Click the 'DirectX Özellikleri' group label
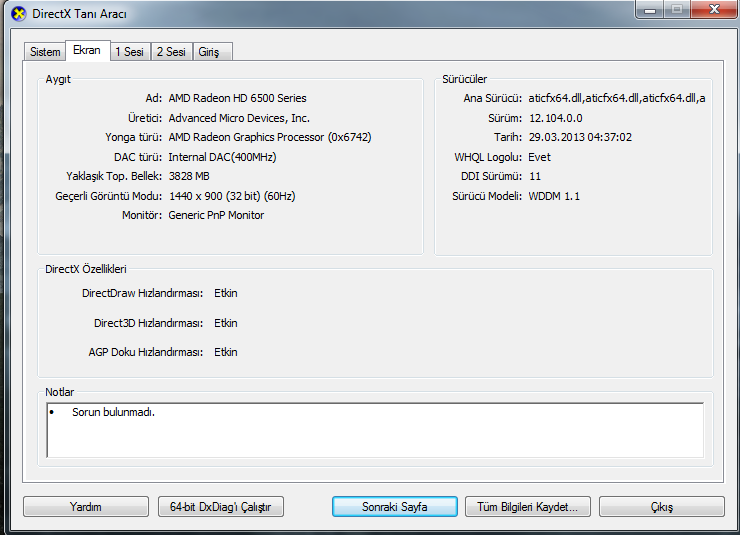 86,269
